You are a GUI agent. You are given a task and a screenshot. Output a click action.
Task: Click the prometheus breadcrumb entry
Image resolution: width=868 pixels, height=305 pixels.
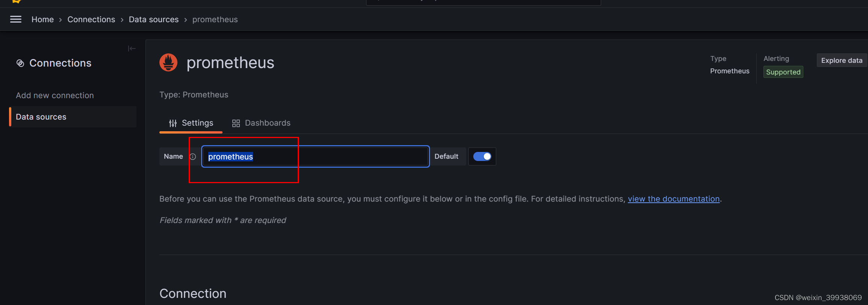(x=215, y=20)
